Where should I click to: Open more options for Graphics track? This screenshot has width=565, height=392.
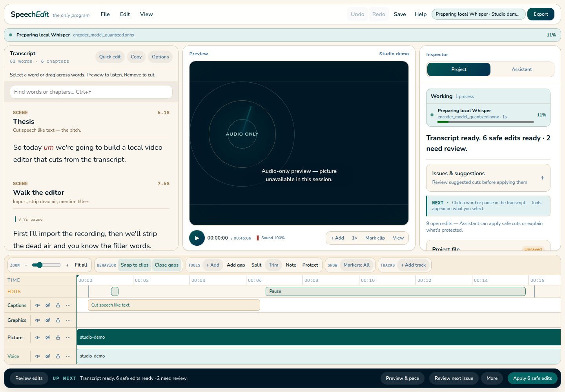pos(68,320)
